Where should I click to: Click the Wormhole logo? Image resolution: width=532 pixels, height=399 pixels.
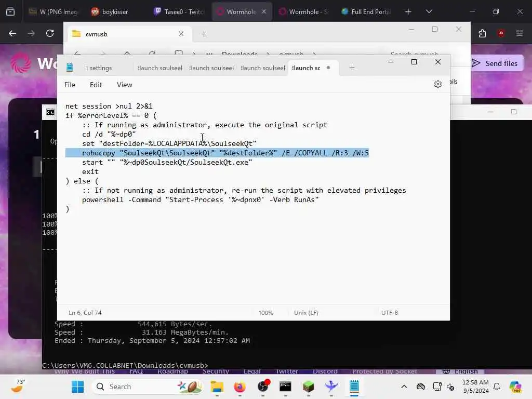[21, 63]
